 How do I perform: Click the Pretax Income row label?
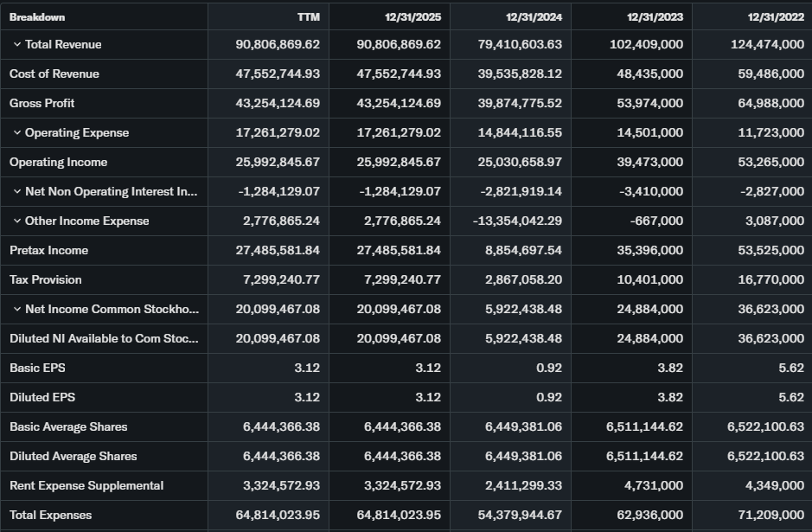(x=49, y=251)
